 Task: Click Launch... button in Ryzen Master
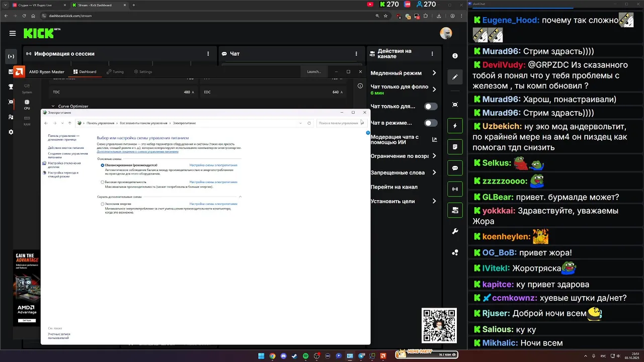click(314, 71)
